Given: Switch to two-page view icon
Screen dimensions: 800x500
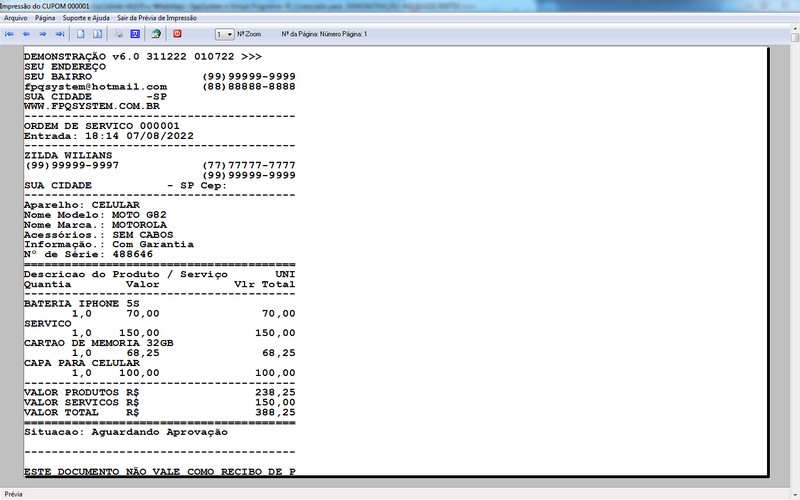Looking at the screenshot, I should pos(97,34).
